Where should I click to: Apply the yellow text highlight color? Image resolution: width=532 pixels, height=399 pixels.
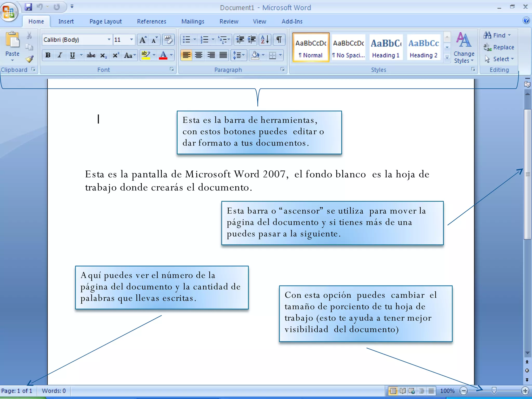coord(145,55)
